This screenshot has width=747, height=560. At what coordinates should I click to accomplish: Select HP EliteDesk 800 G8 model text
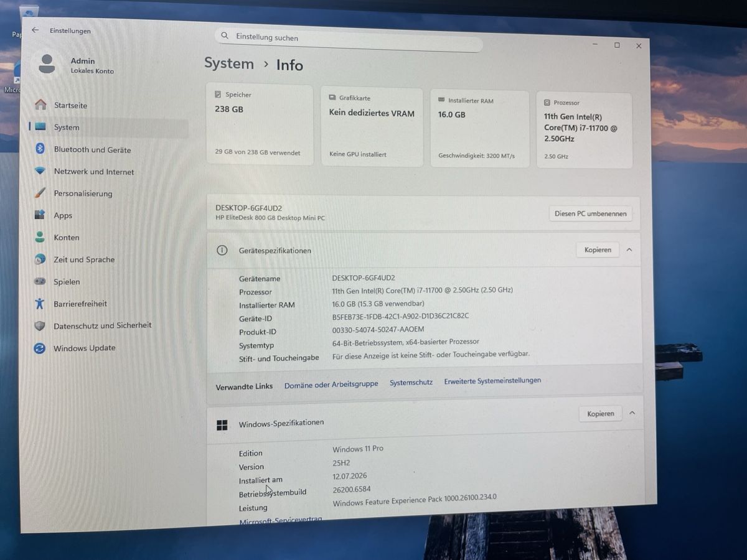point(270,218)
